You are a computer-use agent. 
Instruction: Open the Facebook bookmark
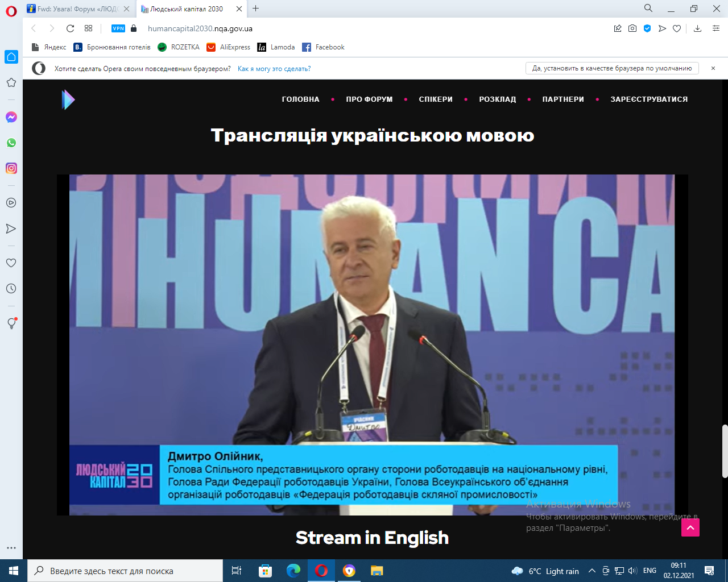[323, 47]
